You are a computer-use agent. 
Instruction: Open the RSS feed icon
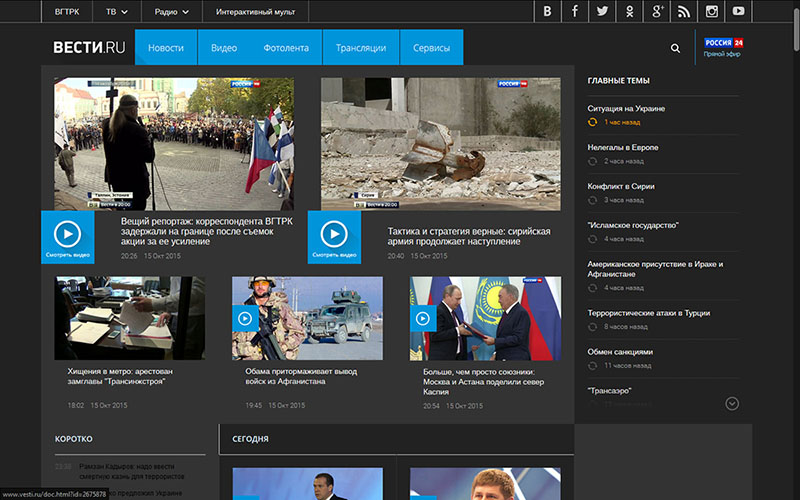click(684, 11)
